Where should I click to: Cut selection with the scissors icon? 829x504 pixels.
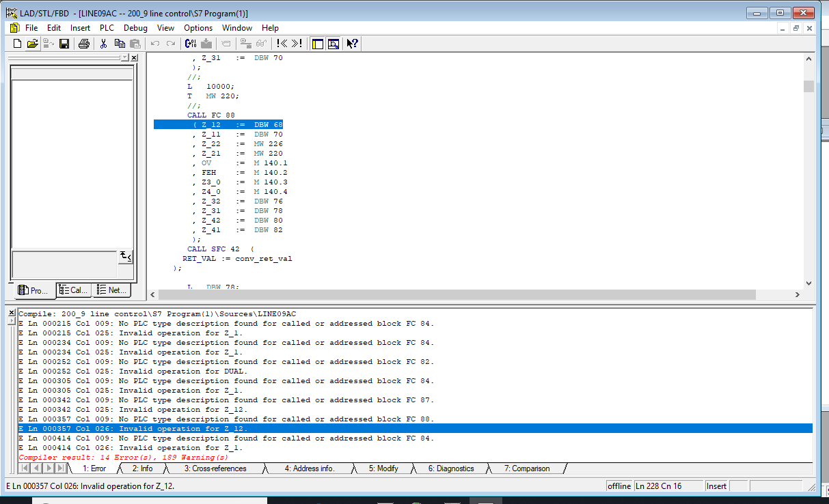click(x=103, y=44)
